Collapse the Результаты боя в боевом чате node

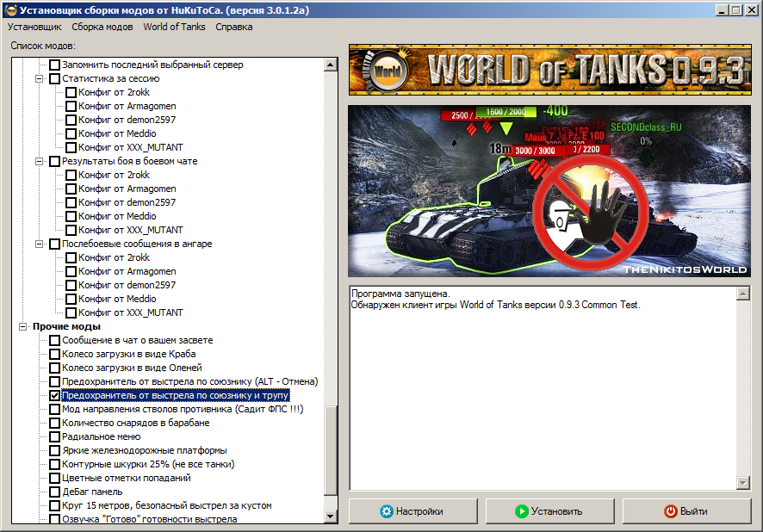pos(39,161)
